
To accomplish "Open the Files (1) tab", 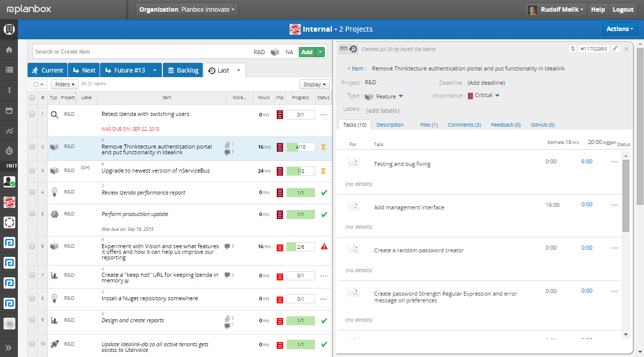I will coord(429,125).
